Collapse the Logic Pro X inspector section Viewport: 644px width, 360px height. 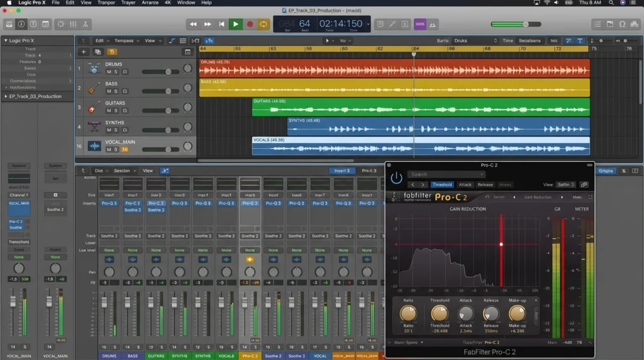[x=5, y=41]
